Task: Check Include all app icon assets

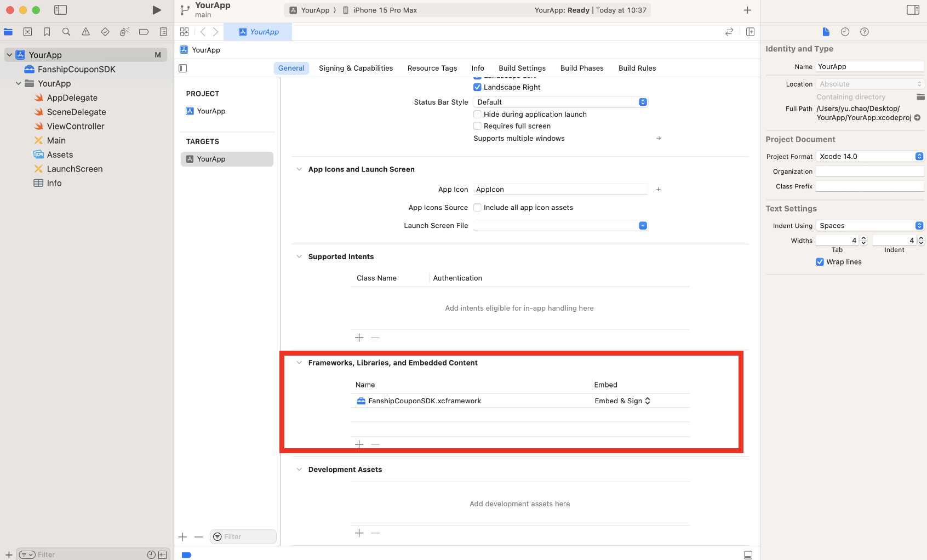Action: [x=477, y=208]
